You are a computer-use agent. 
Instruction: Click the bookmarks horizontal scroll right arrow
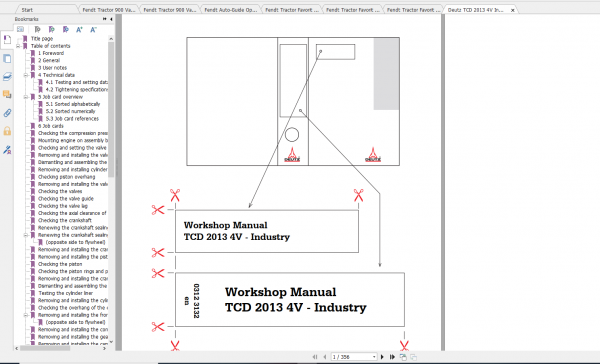105,348
